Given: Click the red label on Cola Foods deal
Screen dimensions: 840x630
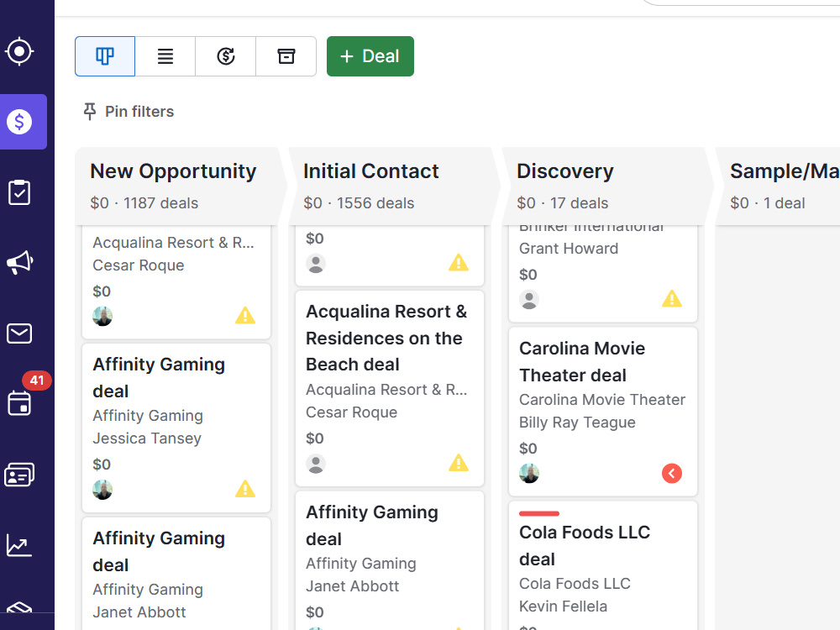Looking at the screenshot, I should pos(539,514).
